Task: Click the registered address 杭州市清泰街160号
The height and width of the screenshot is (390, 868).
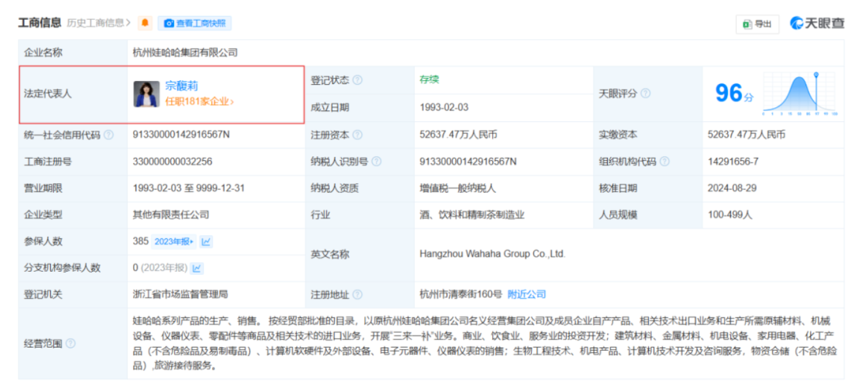Action: pos(461,294)
